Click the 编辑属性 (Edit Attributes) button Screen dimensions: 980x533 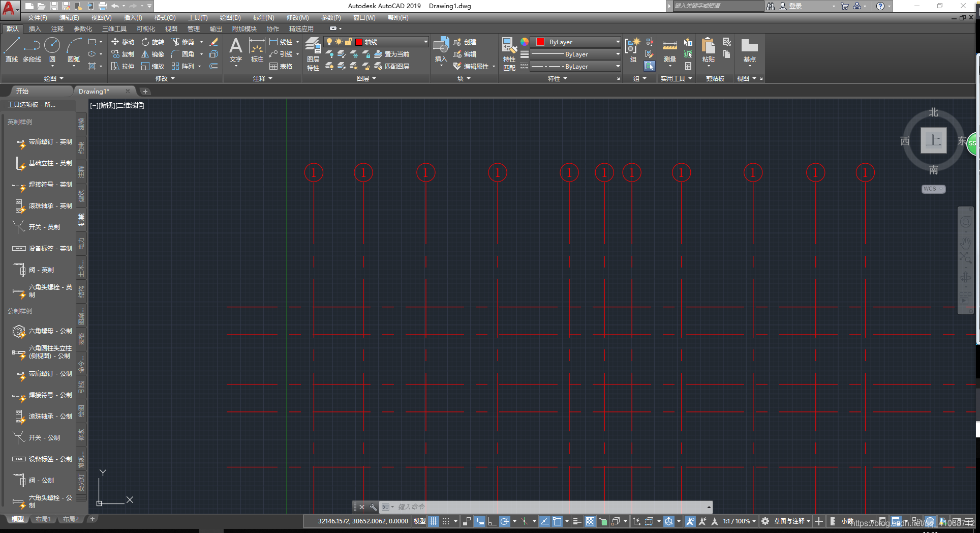[x=471, y=66]
